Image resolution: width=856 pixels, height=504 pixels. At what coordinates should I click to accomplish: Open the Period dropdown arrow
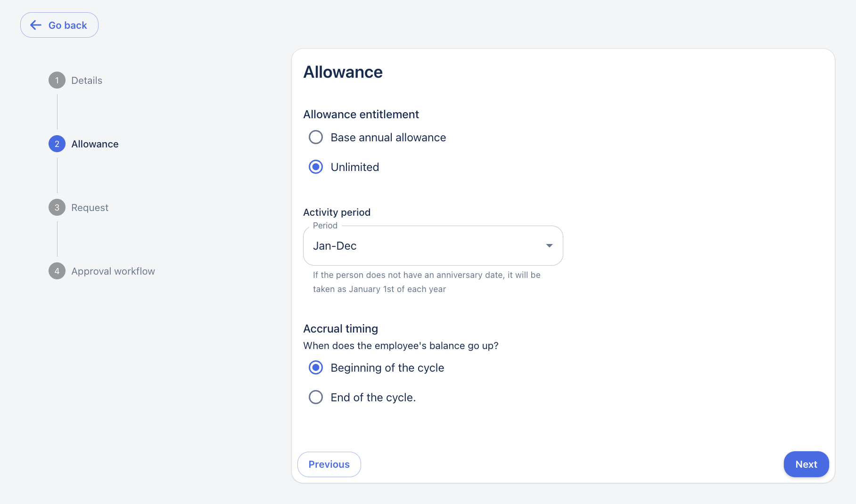click(x=549, y=246)
